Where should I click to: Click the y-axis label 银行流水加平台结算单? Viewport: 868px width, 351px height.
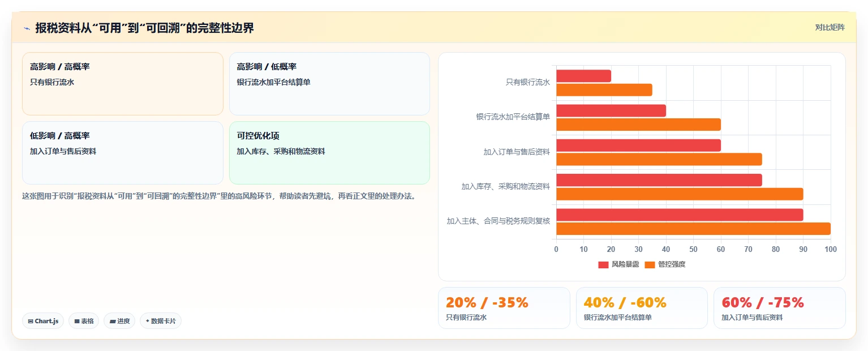click(x=513, y=117)
